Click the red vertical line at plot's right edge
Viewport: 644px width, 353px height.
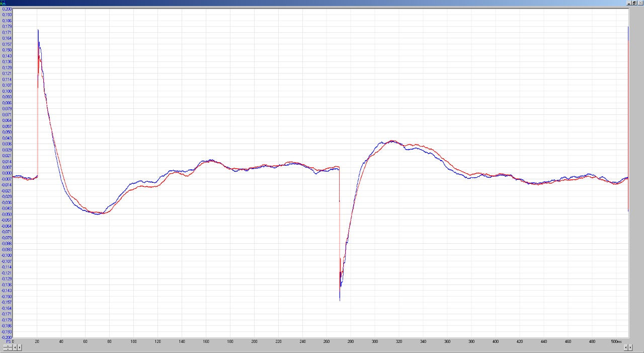point(628,126)
